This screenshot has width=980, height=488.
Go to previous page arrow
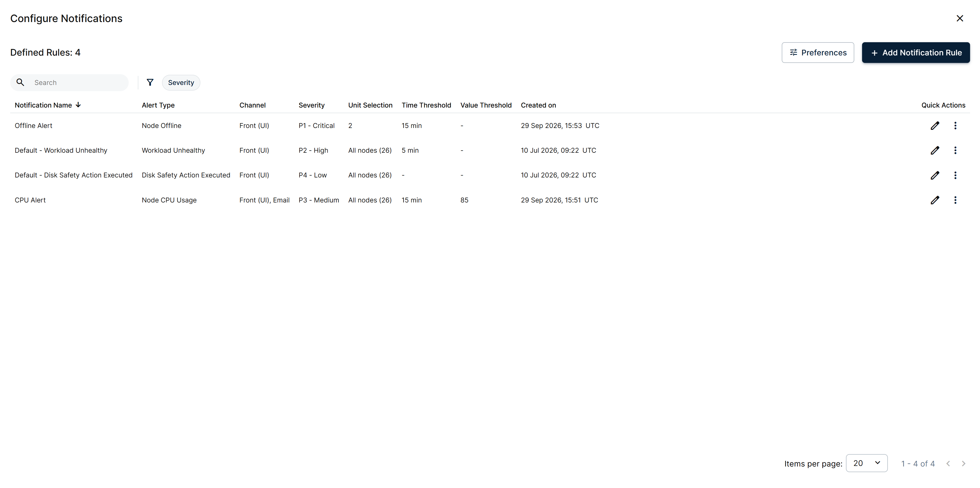(948, 463)
